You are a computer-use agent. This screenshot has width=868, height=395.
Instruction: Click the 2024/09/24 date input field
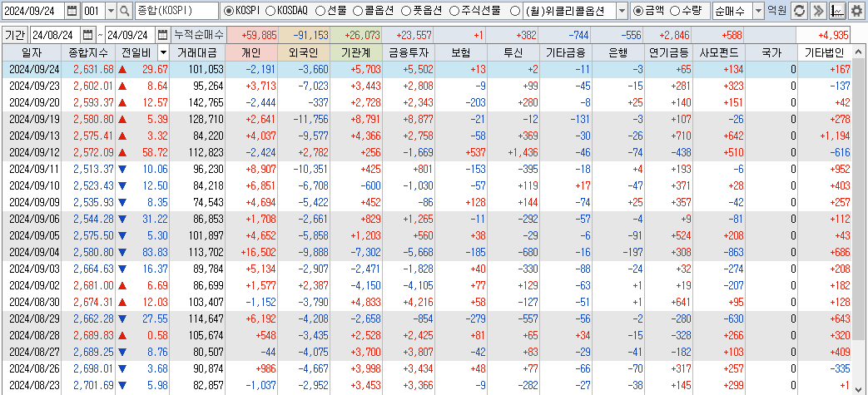point(34,11)
